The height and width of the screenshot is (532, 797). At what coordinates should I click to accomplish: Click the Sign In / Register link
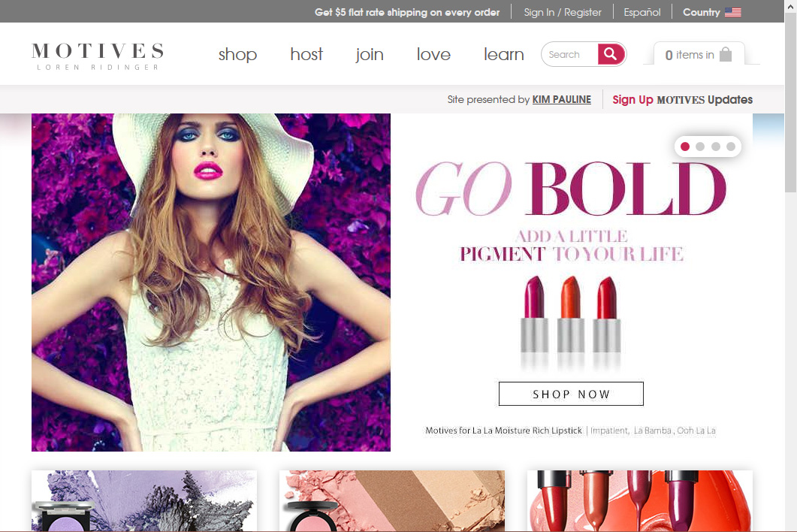[563, 12]
